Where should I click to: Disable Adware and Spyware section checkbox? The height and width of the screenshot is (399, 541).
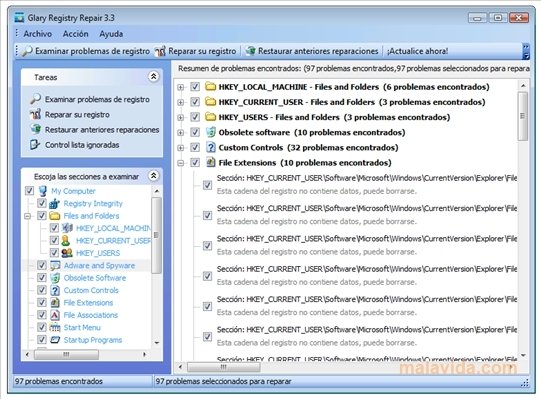point(42,265)
